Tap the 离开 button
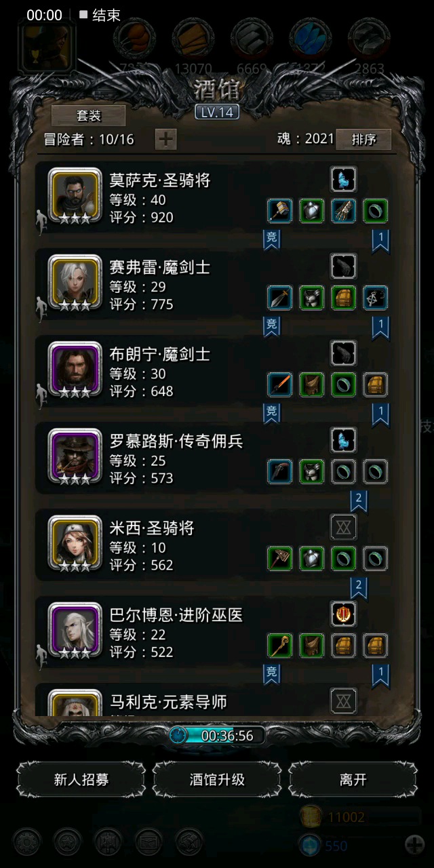434x868 pixels. (x=353, y=779)
